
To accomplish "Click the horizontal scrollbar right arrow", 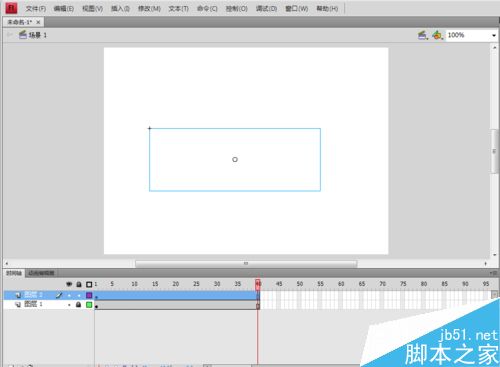I will 486,264.
